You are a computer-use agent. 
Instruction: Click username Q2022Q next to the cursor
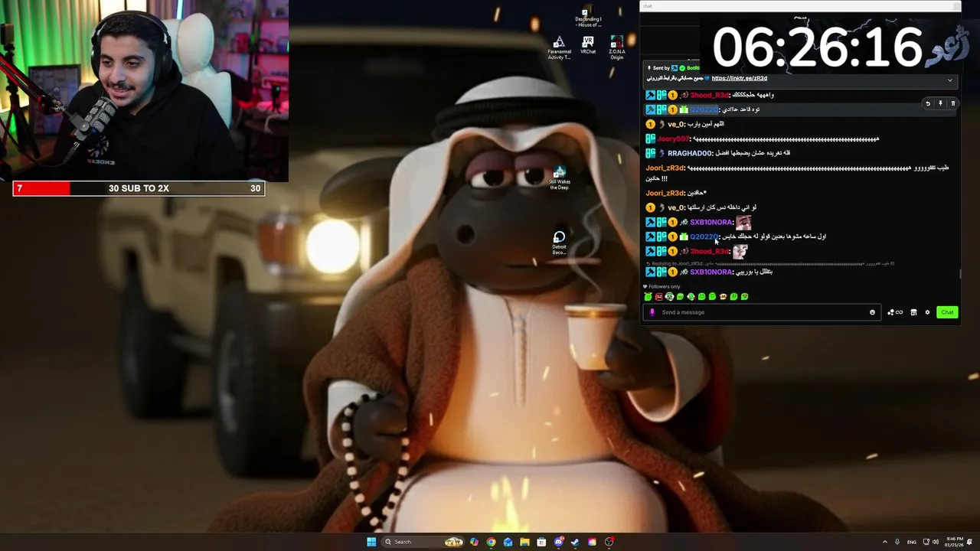704,236
